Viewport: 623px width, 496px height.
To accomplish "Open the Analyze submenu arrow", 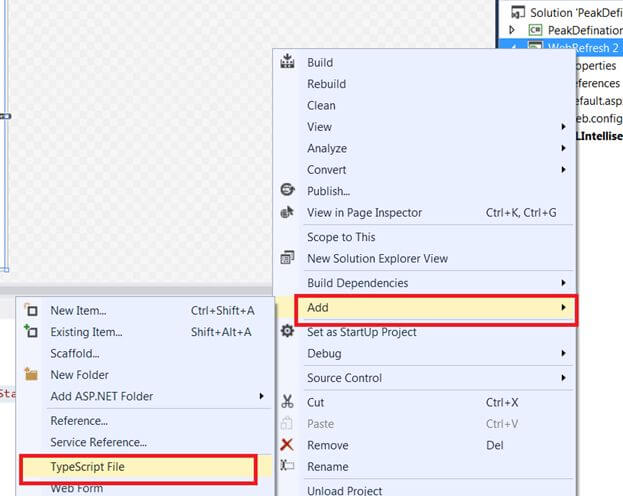I will click(563, 148).
